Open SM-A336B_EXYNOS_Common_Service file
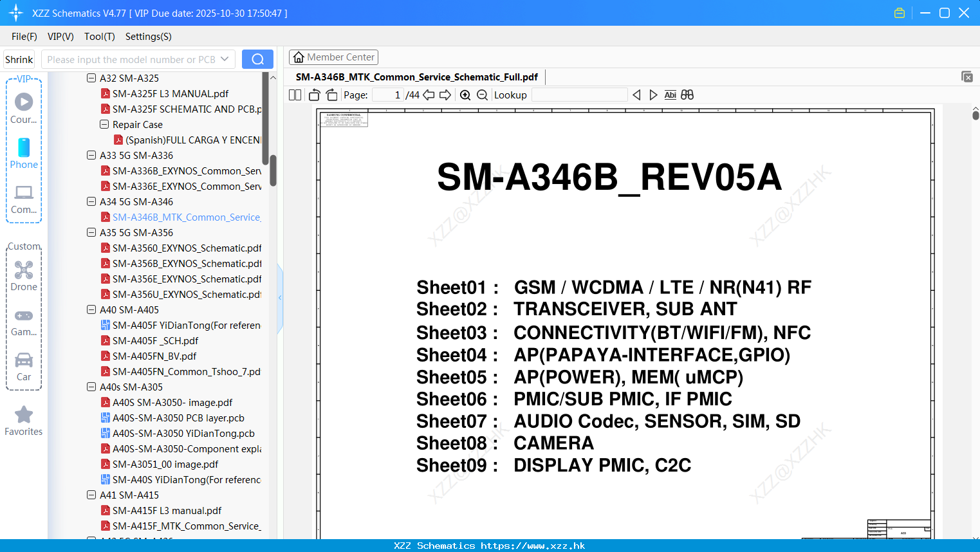 point(187,170)
